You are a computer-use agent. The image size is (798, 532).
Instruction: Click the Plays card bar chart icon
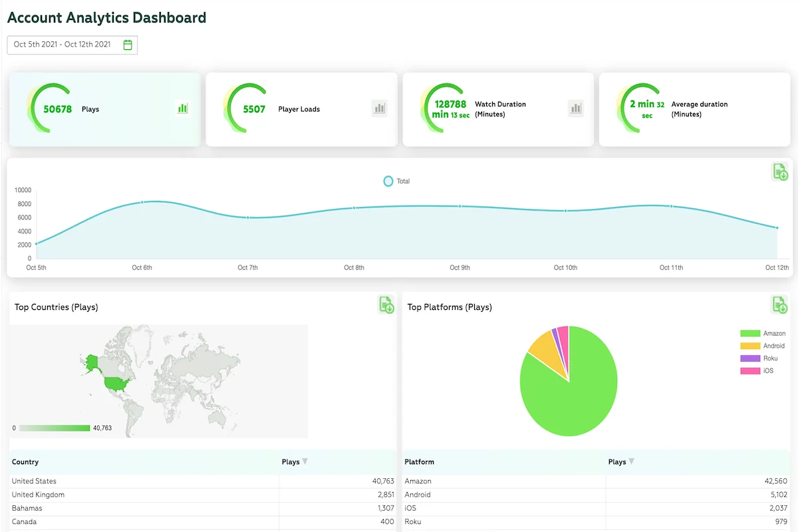pyautogui.click(x=183, y=108)
